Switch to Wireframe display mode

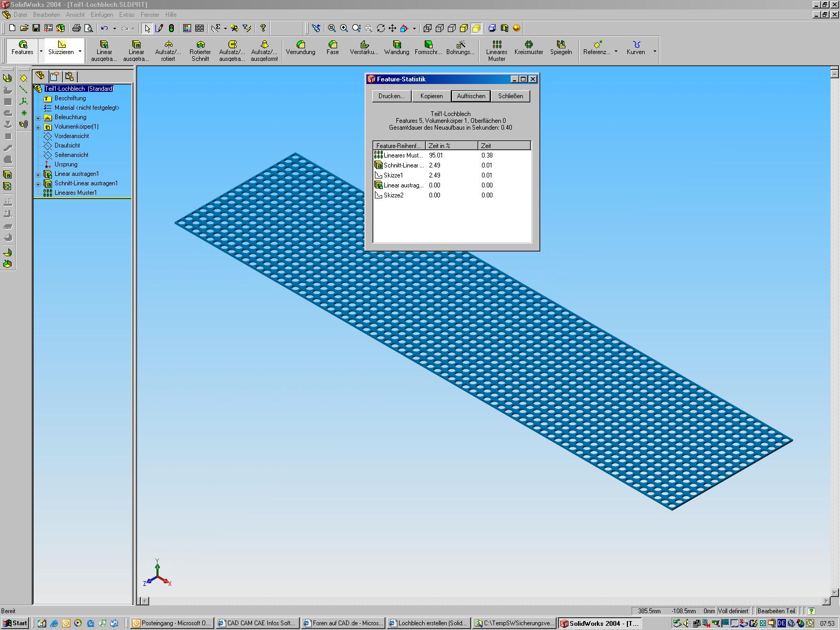[x=428, y=28]
